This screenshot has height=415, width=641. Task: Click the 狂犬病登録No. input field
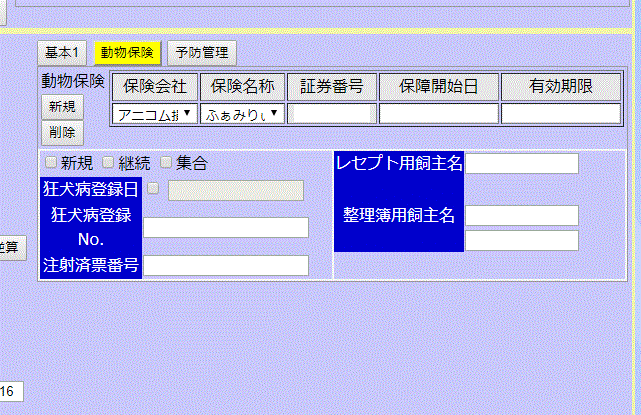tap(226, 227)
